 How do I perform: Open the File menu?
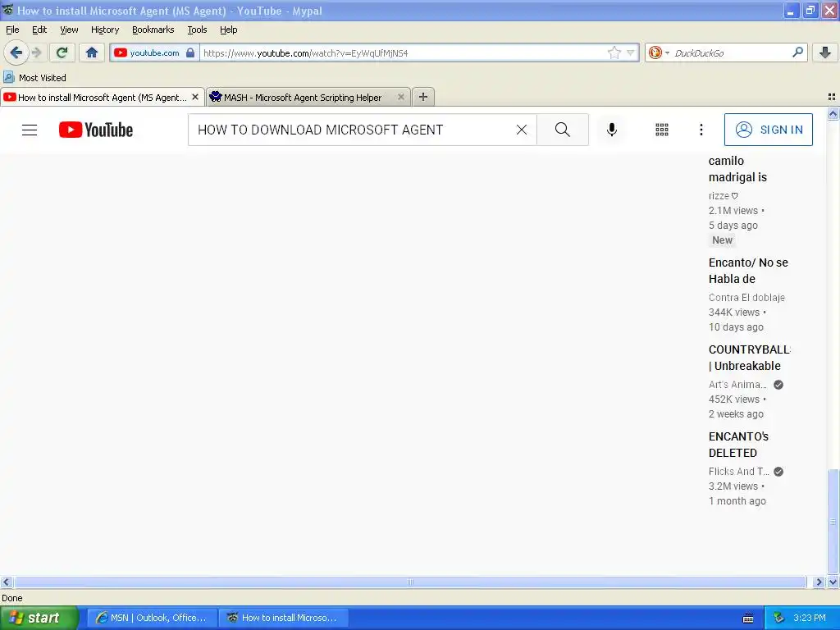point(12,30)
